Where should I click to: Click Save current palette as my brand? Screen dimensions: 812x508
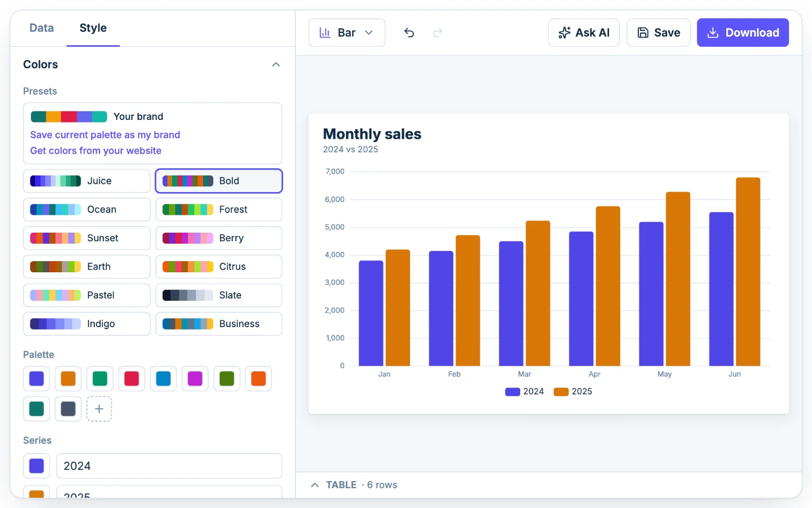(x=105, y=135)
